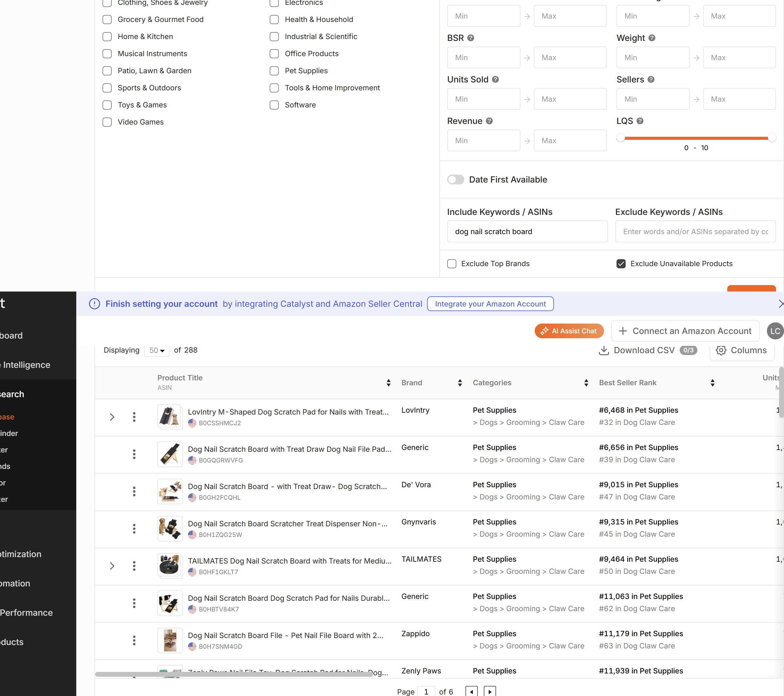Click the Download CSV icon
The height and width of the screenshot is (696, 784).
604,350
